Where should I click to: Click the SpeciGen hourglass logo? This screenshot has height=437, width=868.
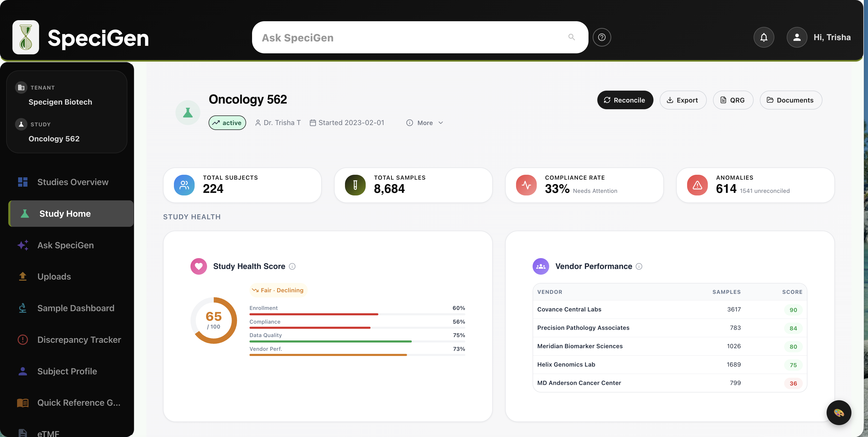(26, 37)
